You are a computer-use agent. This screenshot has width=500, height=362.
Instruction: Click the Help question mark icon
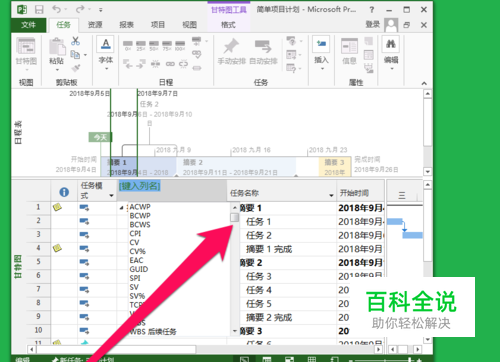tap(372, 10)
